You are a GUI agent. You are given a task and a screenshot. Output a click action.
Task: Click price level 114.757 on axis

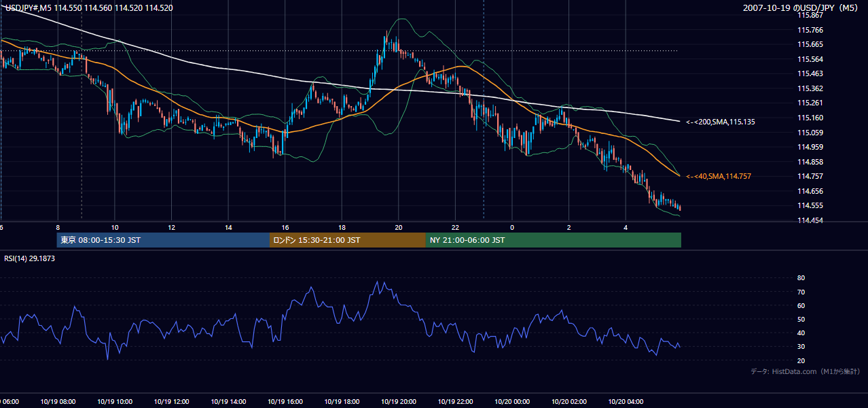point(809,176)
